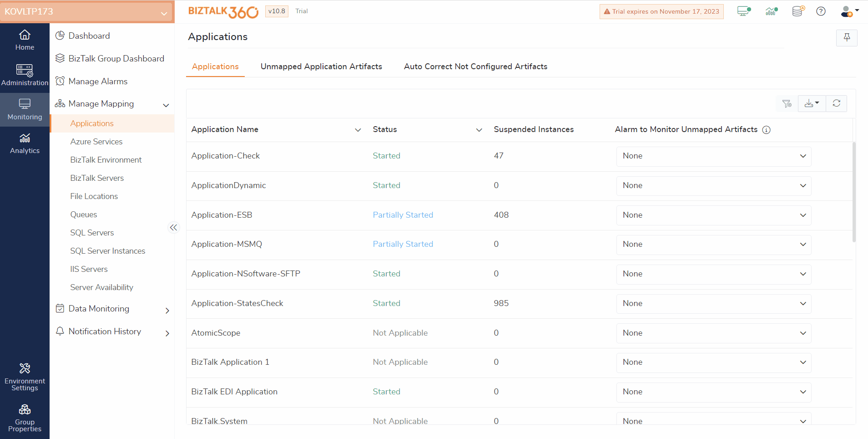Image resolution: width=868 pixels, height=439 pixels.
Task: Click the v10.8 version badge
Action: [277, 11]
